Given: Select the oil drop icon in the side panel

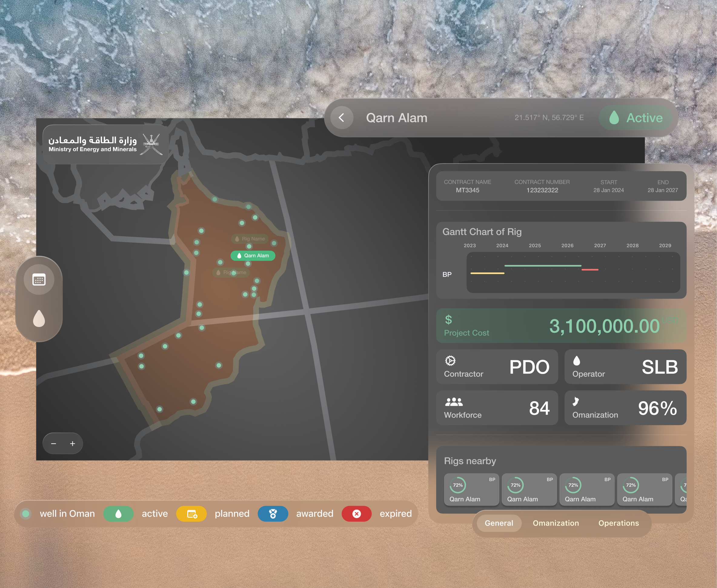Looking at the screenshot, I should point(39,319).
